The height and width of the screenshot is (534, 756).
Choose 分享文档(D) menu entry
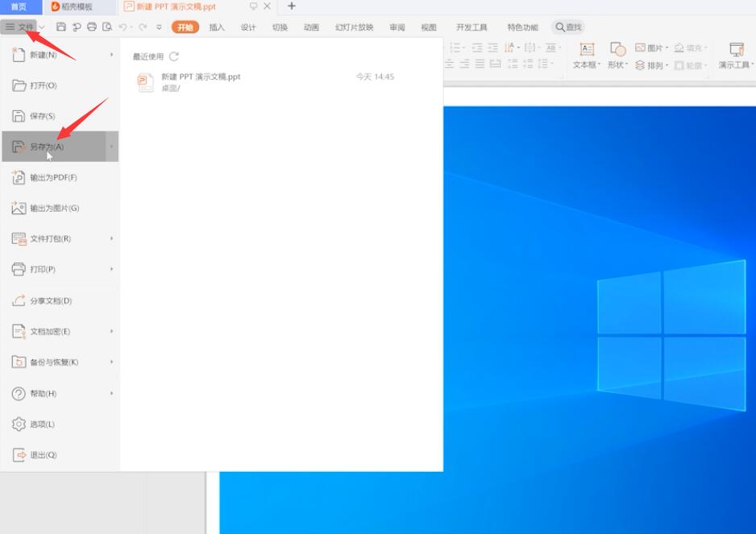click(60, 300)
